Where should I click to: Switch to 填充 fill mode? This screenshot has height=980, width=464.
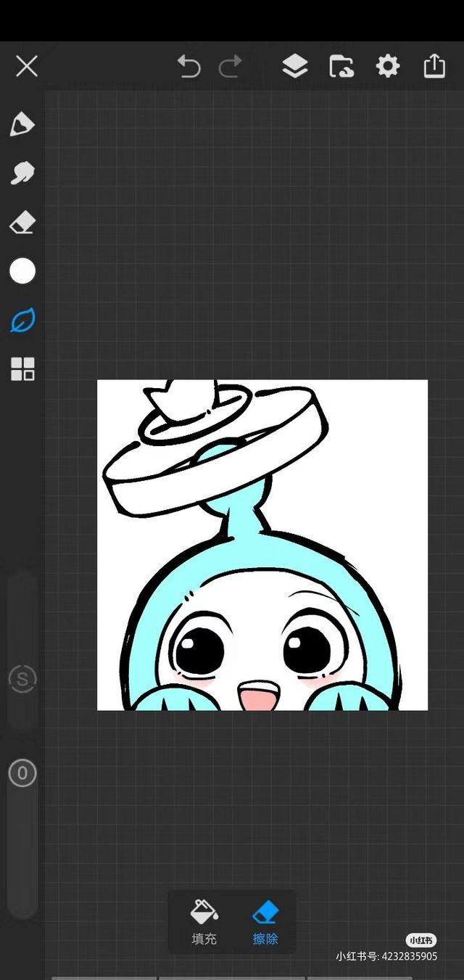point(204,922)
